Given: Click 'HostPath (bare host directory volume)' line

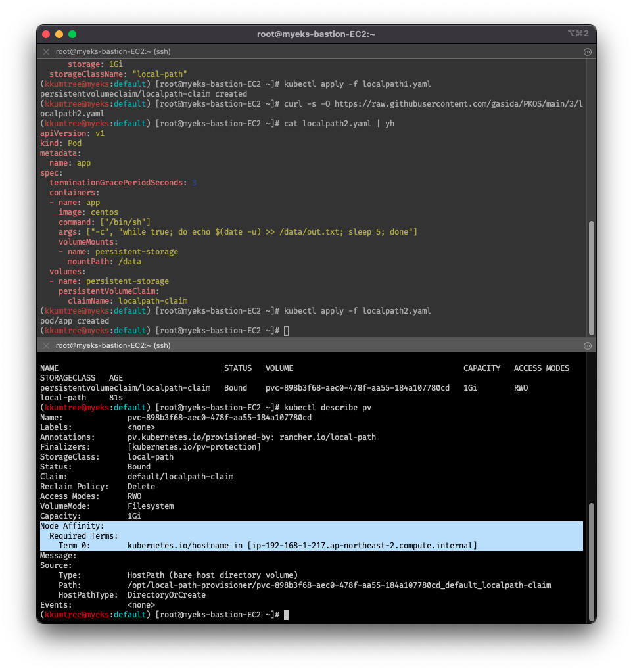Looking at the screenshot, I should tap(212, 575).
